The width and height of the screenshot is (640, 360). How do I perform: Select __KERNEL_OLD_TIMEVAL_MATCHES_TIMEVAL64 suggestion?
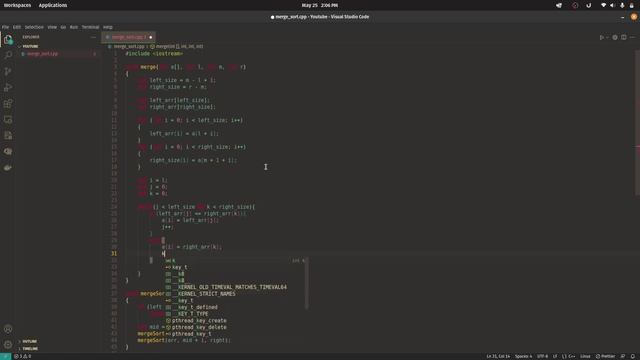click(235, 287)
